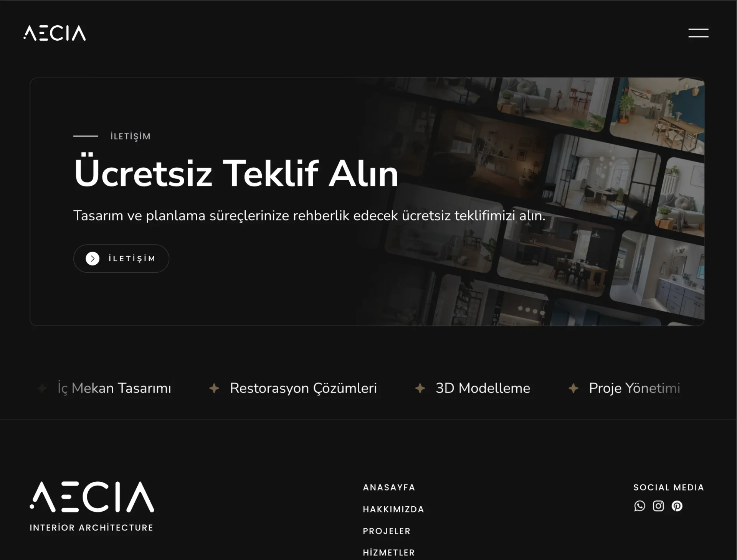Viewport: 737px width, 560px height.
Task: Click the star icon before Proje Yönetimi
Action: tap(573, 388)
